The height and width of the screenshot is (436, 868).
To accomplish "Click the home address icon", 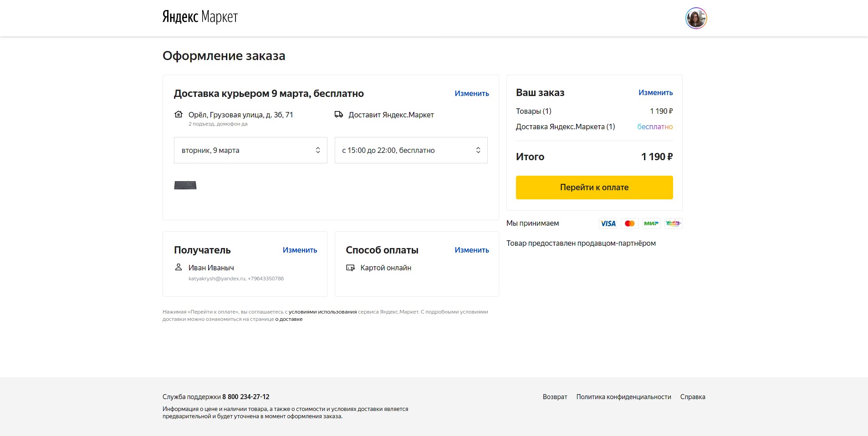I will click(179, 114).
